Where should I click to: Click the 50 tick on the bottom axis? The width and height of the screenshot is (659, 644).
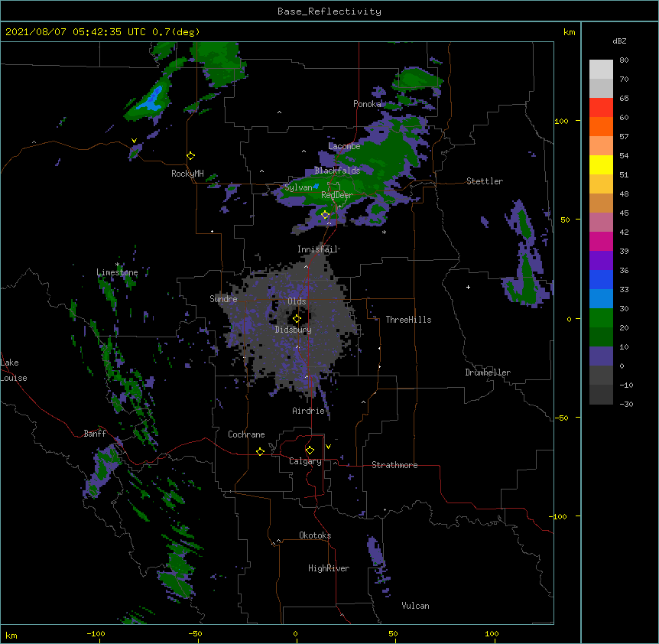pos(393,634)
